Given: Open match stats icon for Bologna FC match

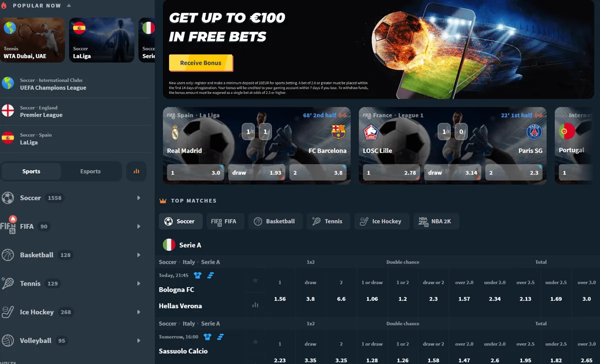Looking at the screenshot, I should (x=255, y=304).
